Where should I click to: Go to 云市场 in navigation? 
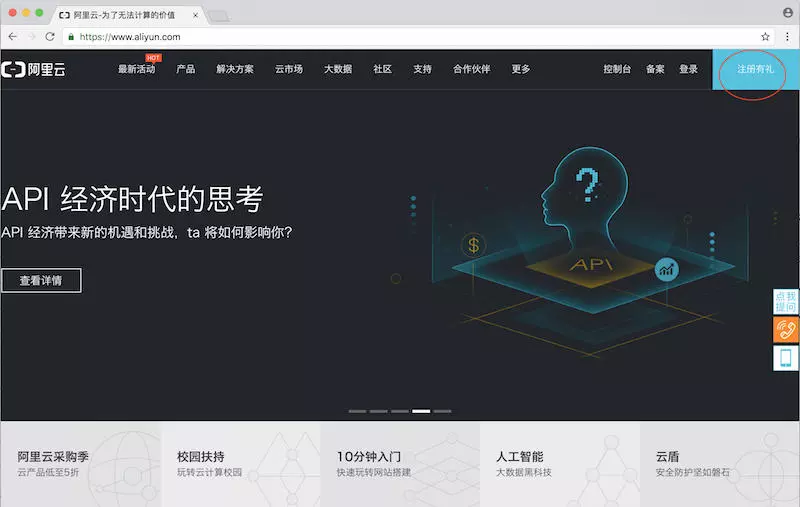pyautogui.click(x=289, y=69)
